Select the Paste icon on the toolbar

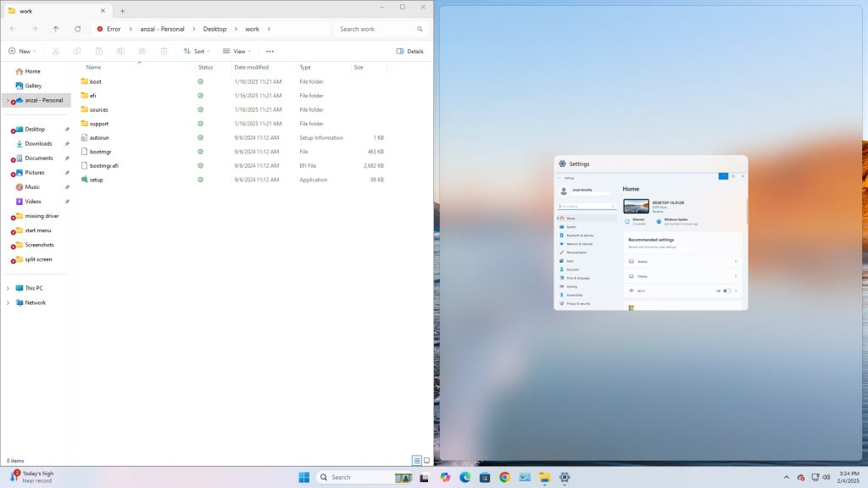coord(99,51)
